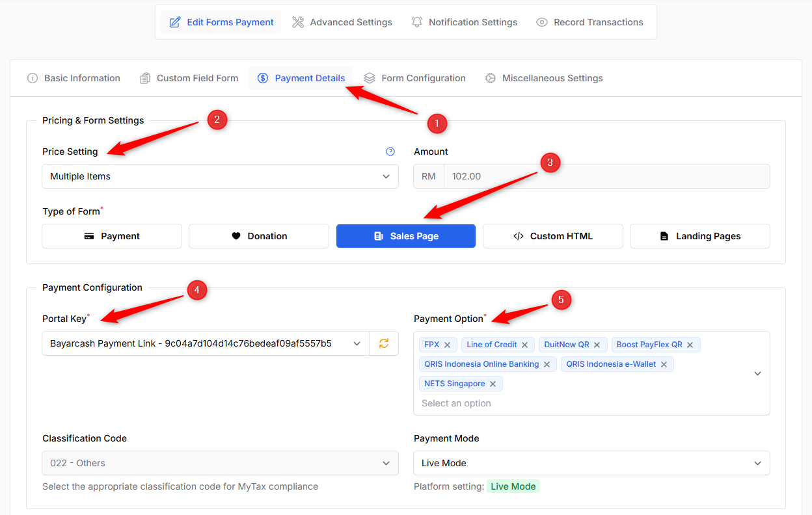Click the Landing Pages button
The width and height of the screenshot is (812, 515).
699,236
